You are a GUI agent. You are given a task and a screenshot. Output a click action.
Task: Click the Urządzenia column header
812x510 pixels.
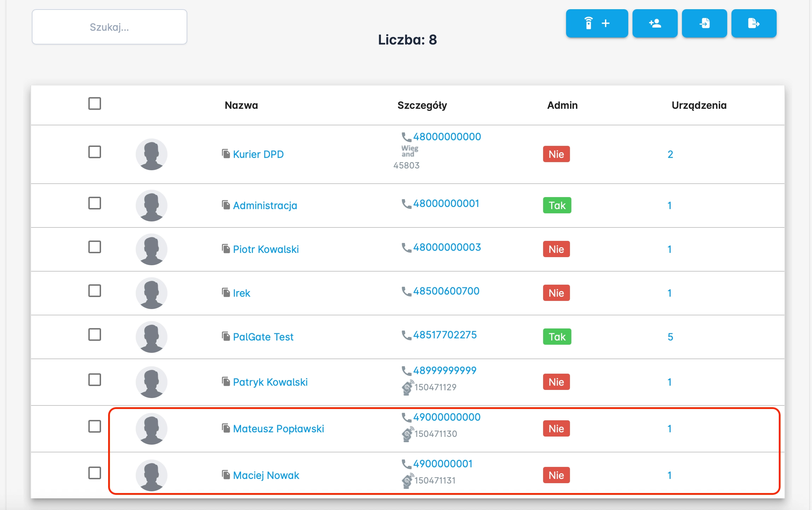pos(699,105)
